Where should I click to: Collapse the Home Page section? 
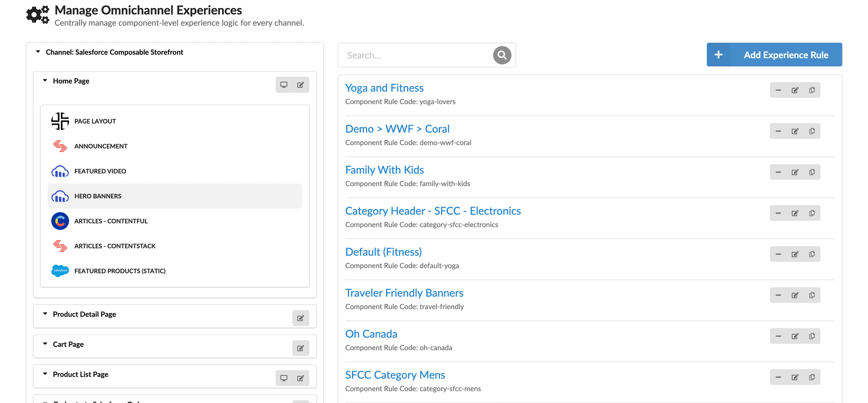45,80
